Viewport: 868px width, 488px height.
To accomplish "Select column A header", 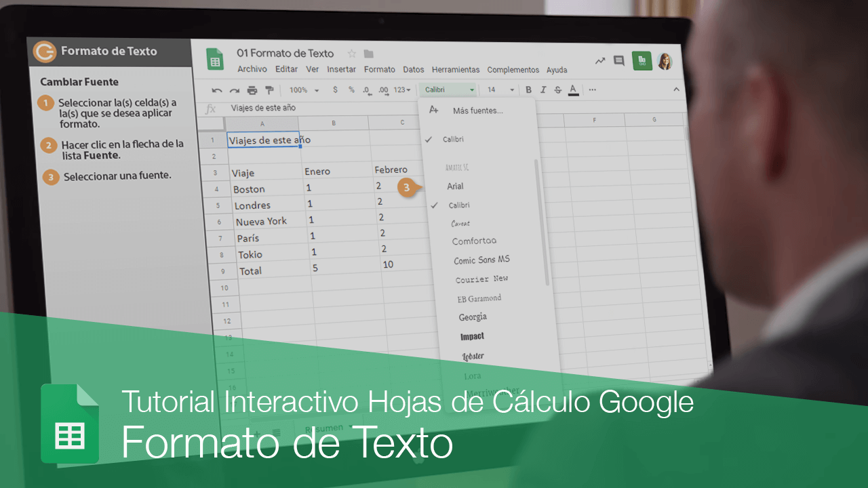I will click(262, 123).
